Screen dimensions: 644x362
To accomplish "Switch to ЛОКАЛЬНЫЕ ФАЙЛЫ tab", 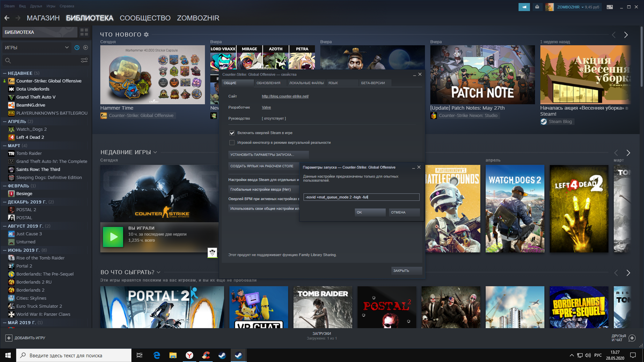I will (306, 83).
